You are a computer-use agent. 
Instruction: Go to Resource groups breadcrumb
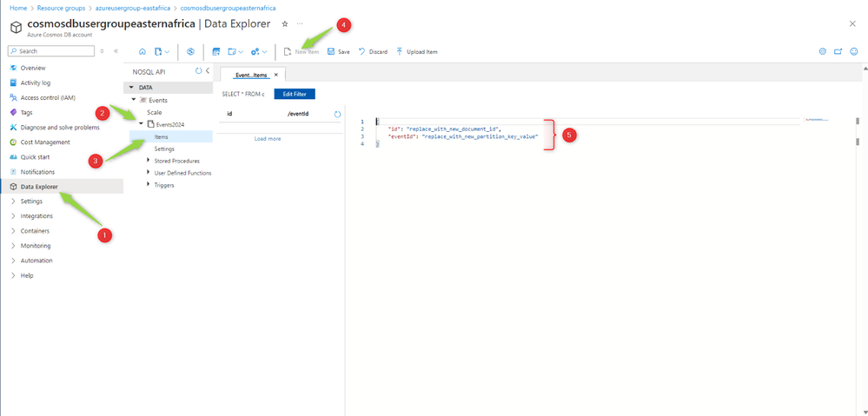(x=61, y=9)
